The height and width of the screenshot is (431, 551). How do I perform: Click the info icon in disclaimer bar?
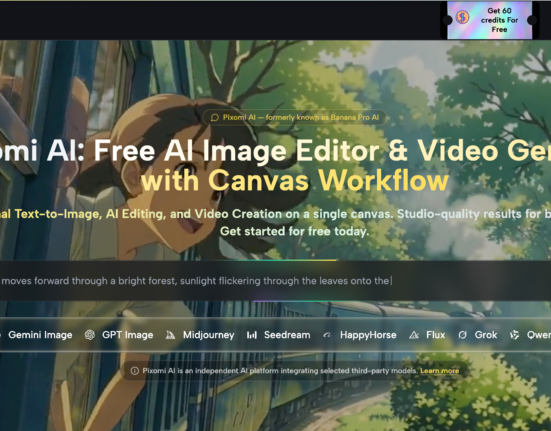click(x=135, y=371)
